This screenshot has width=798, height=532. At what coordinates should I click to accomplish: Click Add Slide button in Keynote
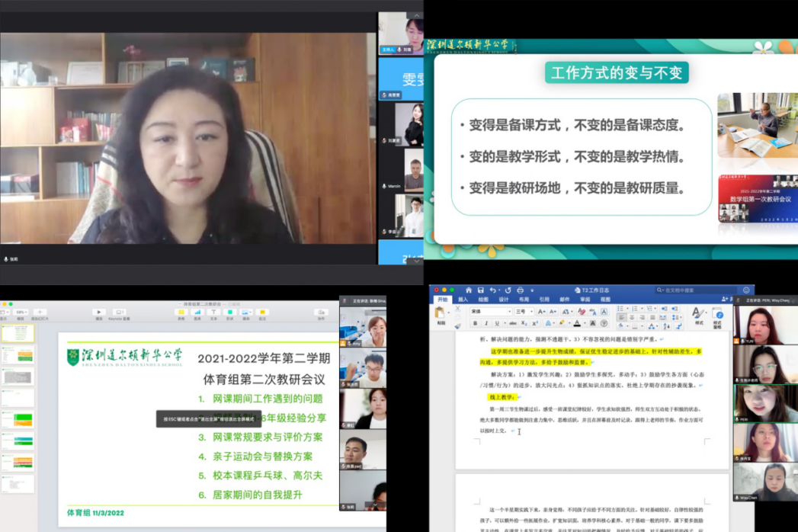click(x=40, y=312)
